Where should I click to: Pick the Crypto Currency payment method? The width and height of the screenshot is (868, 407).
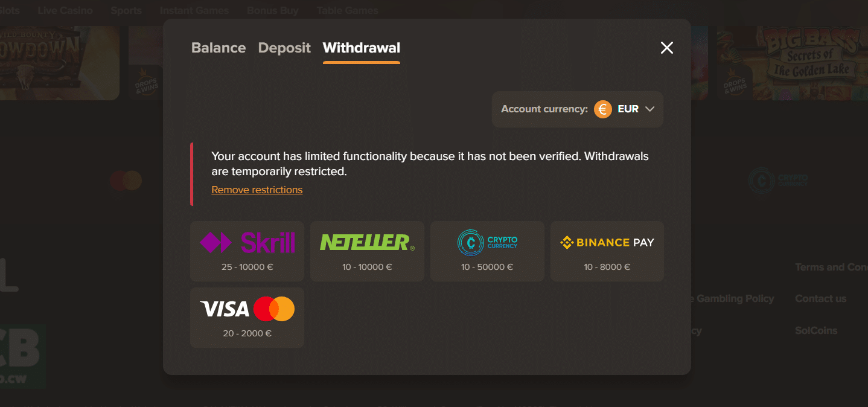coord(487,251)
